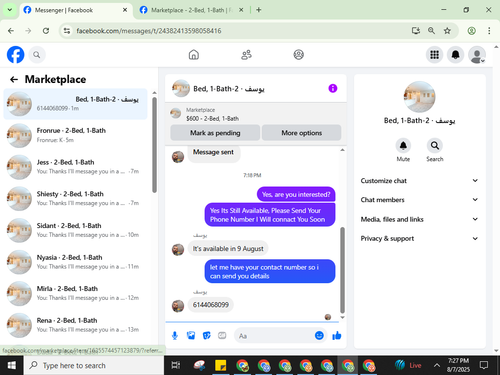Screen dimensions: 500x375
Task: Open the notifications bell in header
Action: (x=456, y=55)
